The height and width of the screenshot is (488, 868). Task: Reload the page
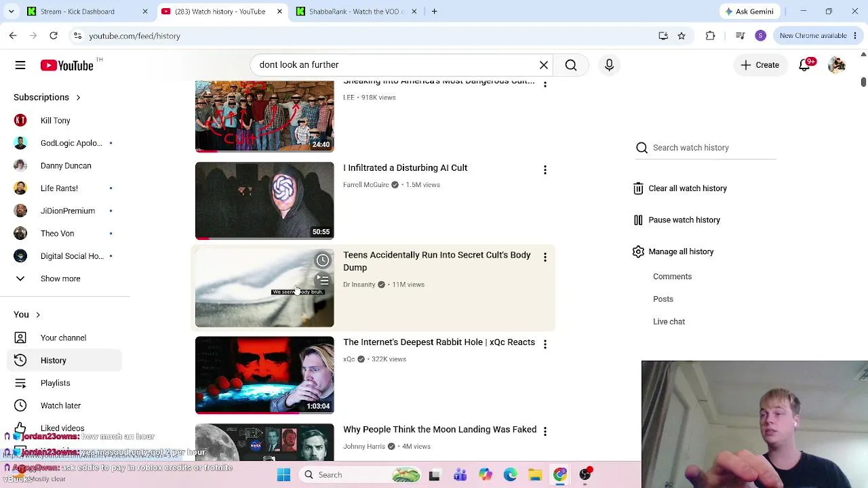[x=54, y=36]
